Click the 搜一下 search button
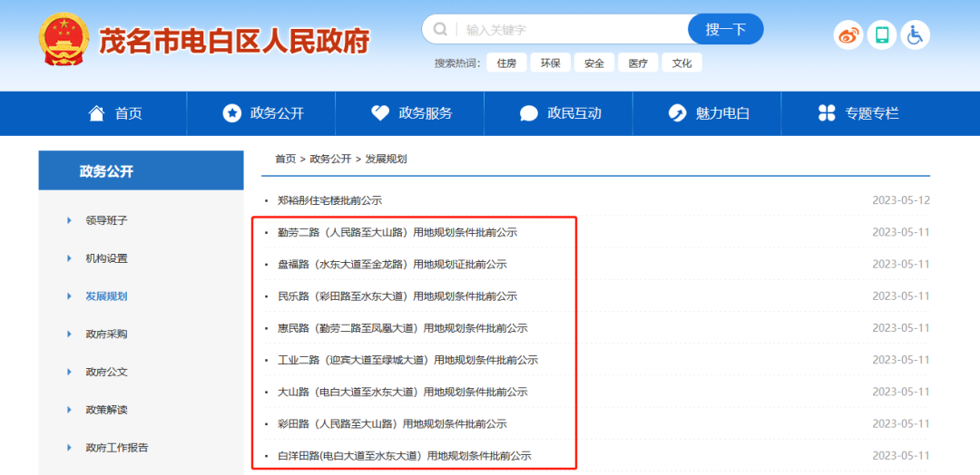This screenshot has width=980, height=475. point(726,29)
